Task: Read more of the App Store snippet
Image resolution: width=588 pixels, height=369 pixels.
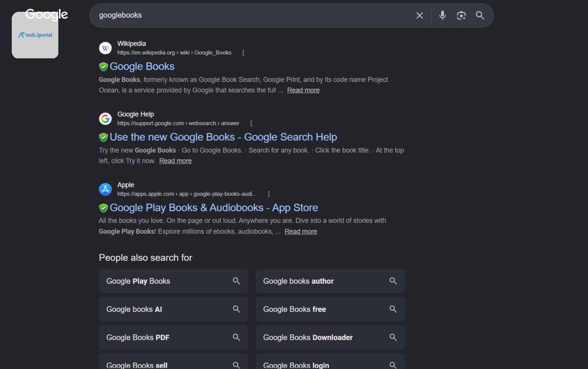Action: (301, 231)
